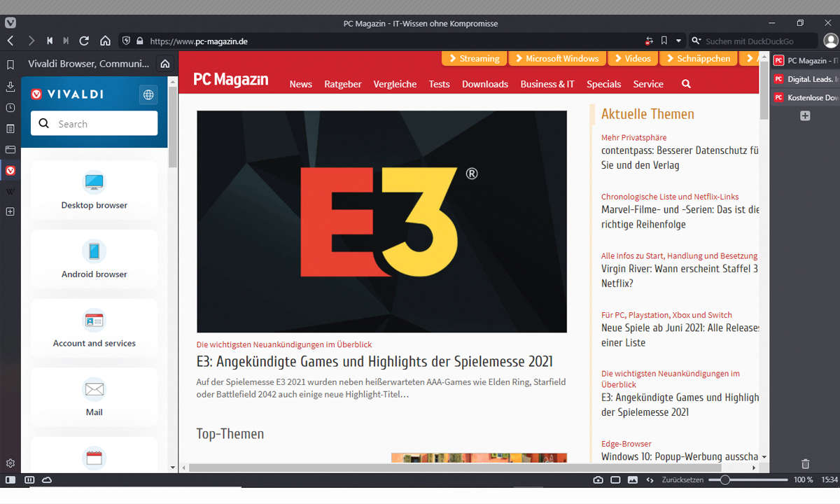Image resolution: width=840 pixels, height=504 pixels.
Task: Open the News menu item
Action: (301, 84)
